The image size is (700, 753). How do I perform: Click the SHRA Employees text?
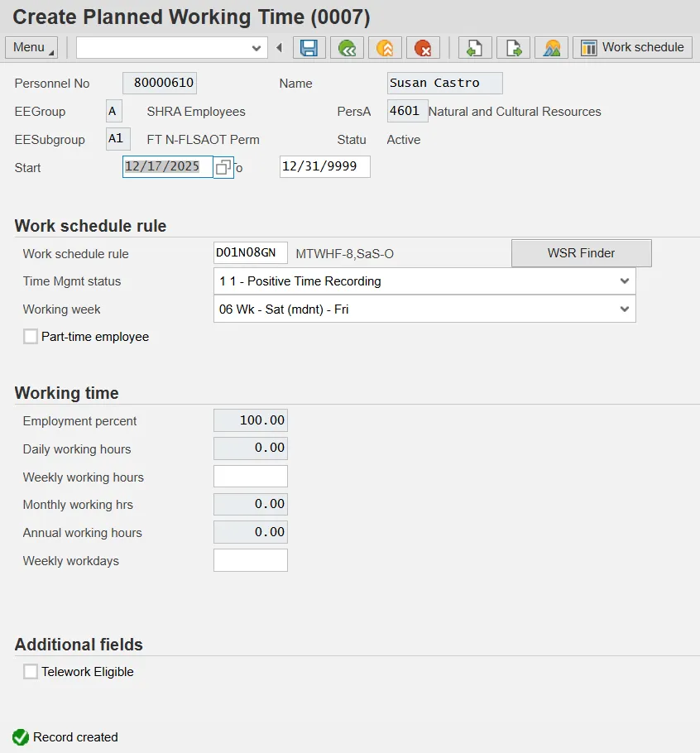coord(196,112)
